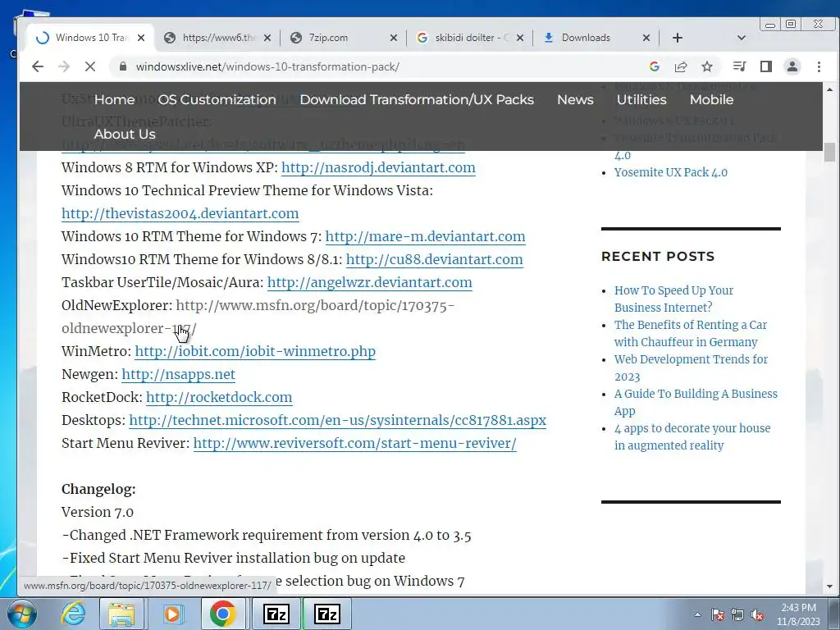Click the page scrollbar down arrow

click(829, 587)
